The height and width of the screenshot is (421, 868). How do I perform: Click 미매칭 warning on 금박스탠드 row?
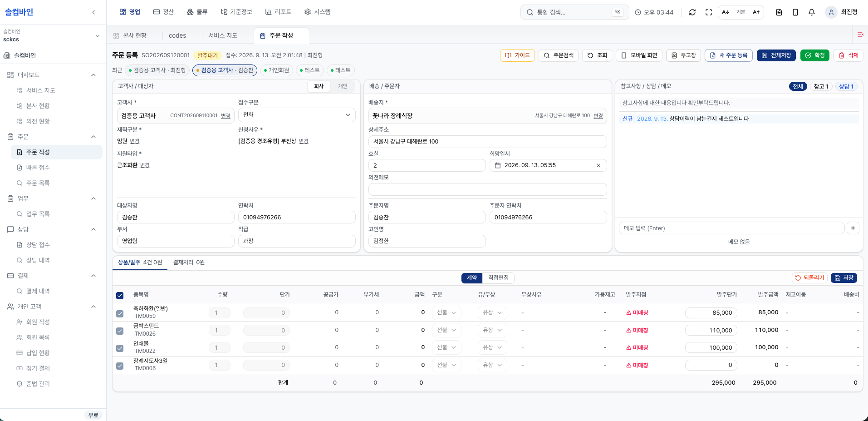tap(637, 330)
